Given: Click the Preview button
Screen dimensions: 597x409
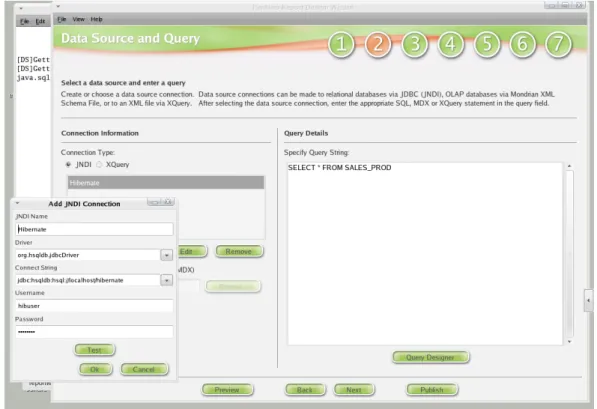Looking at the screenshot, I should point(227,390).
